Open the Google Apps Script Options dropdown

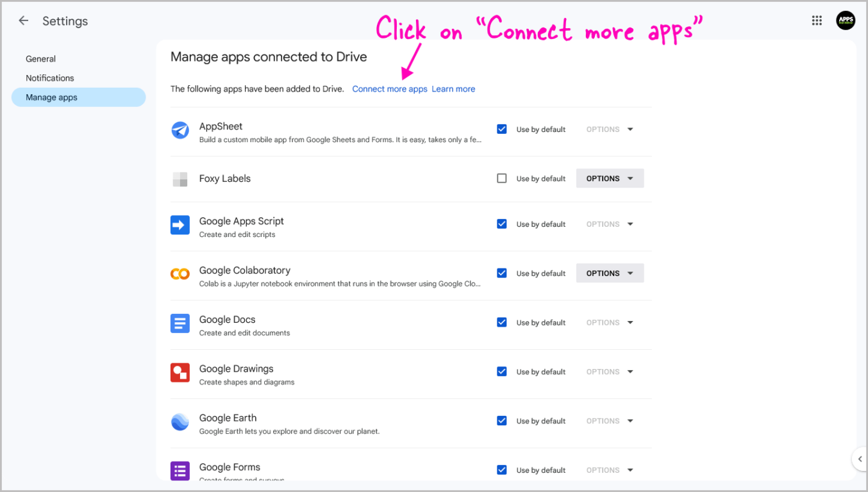click(610, 224)
